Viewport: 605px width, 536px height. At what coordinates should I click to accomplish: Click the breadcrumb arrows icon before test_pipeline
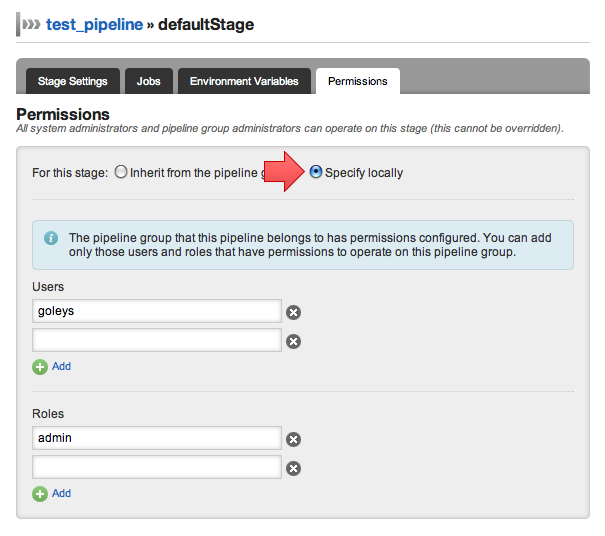point(32,24)
